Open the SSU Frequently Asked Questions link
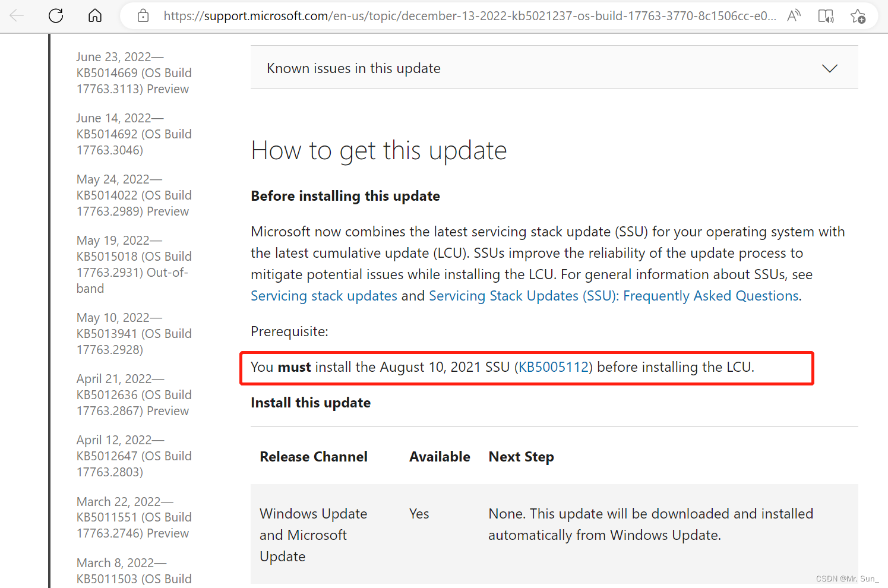The height and width of the screenshot is (588, 888). coord(614,295)
